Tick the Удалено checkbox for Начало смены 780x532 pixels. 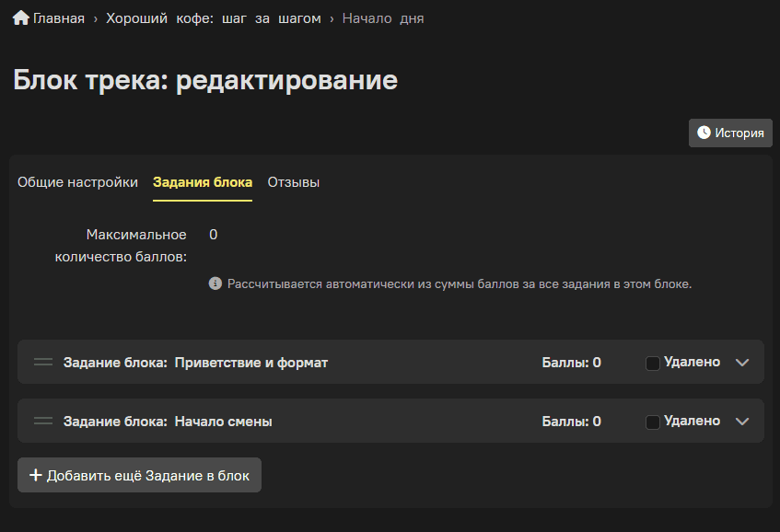[653, 422]
